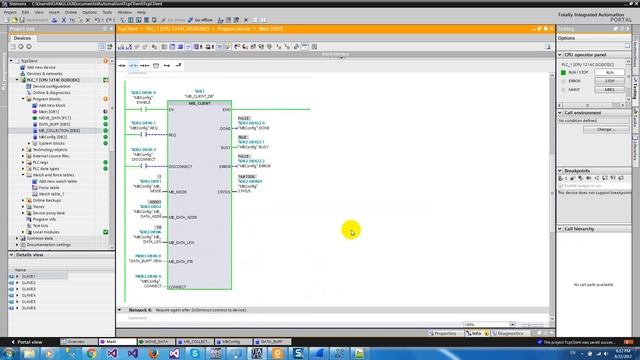Open Online & diagnostics in project tree
640x360 pixels.
(x=51, y=93)
